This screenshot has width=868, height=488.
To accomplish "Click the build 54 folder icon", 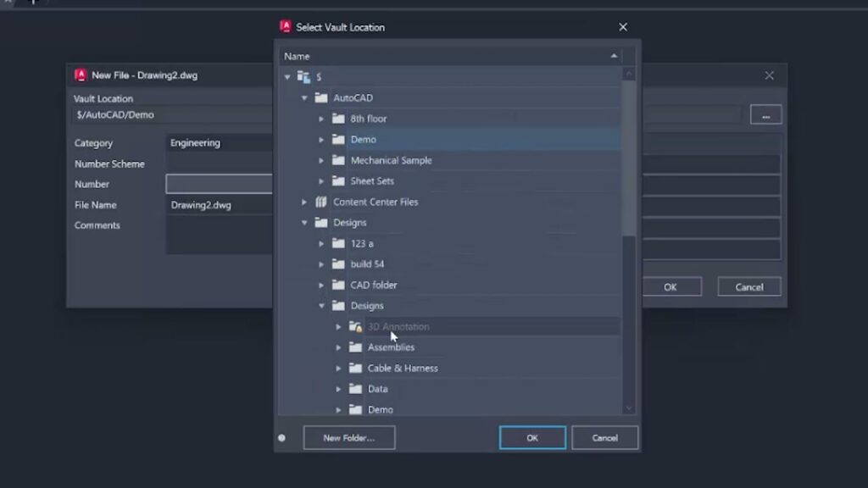I will click(x=338, y=264).
